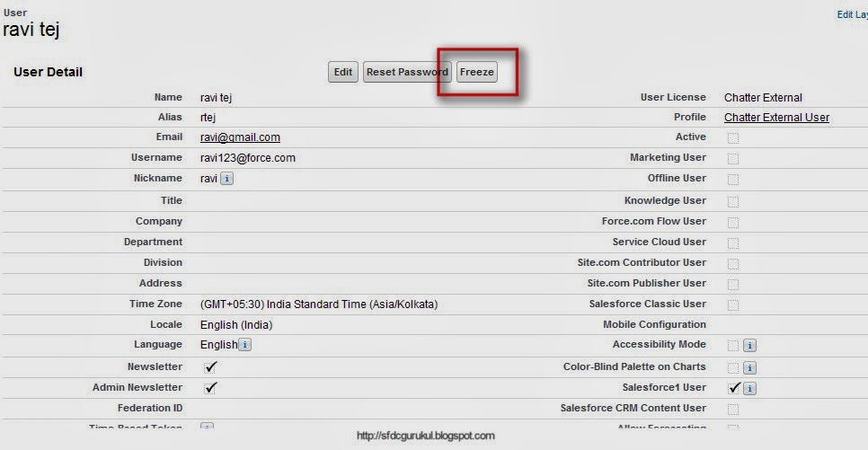Image resolution: width=868 pixels, height=450 pixels.
Task: Open the Chatter External User profile link
Action: point(776,118)
